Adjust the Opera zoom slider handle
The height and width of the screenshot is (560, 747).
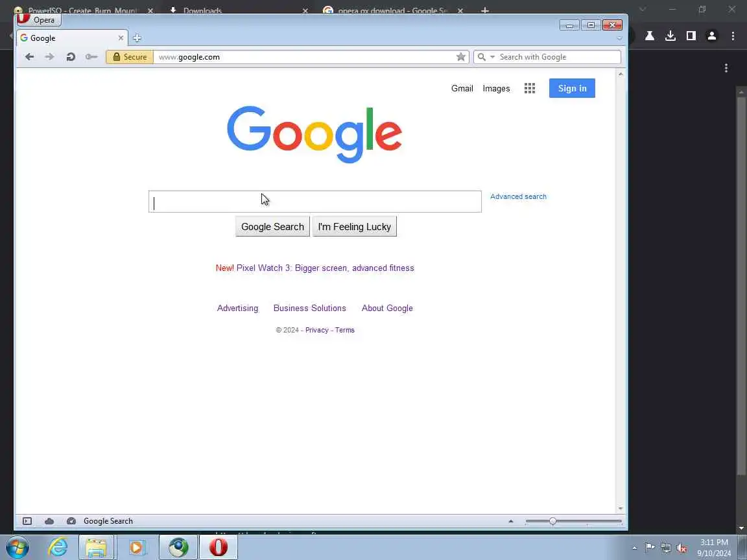point(552,521)
